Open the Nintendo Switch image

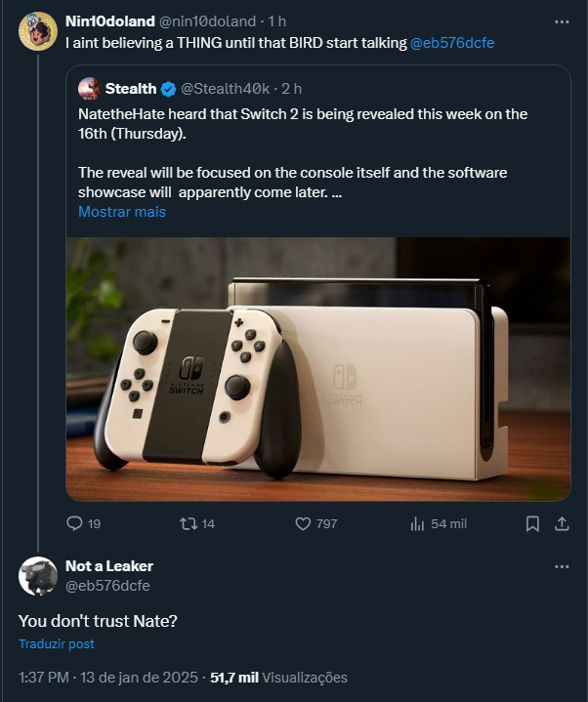pyautogui.click(x=318, y=369)
